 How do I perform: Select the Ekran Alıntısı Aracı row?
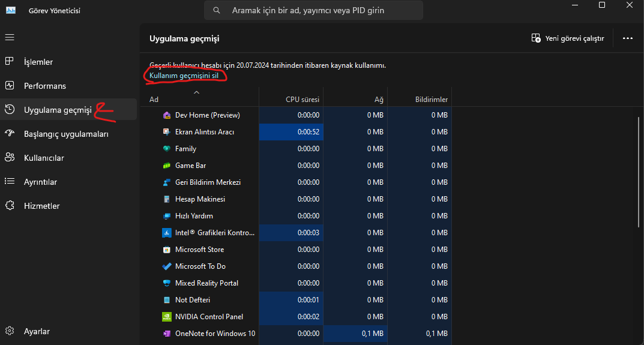296,132
